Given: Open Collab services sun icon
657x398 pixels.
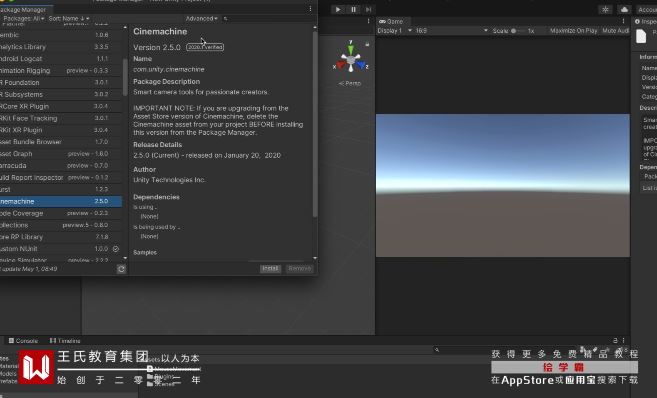Looking at the screenshot, I should coord(605,9).
